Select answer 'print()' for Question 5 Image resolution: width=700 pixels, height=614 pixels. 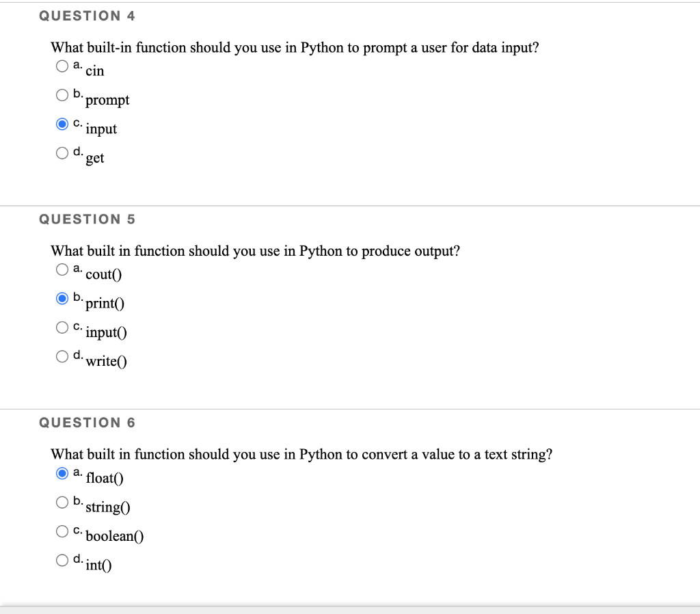62,297
